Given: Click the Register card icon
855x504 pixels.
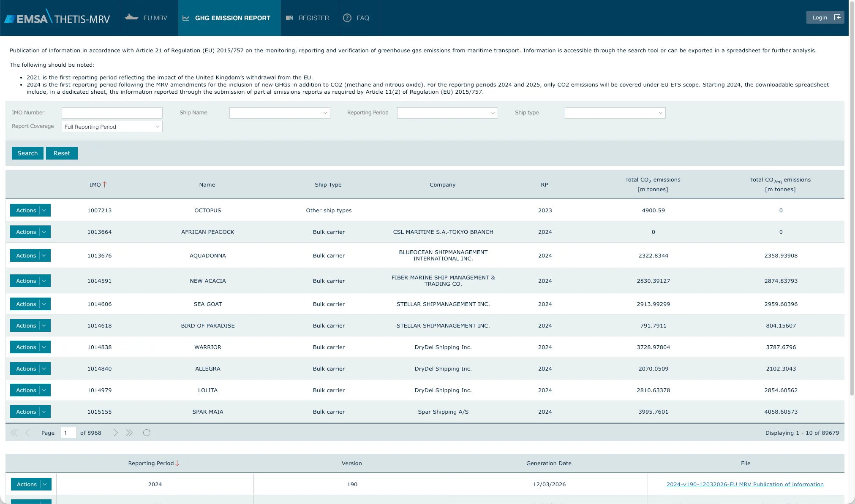Looking at the screenshot, I should pyautogui.click(x=289, y=18).
